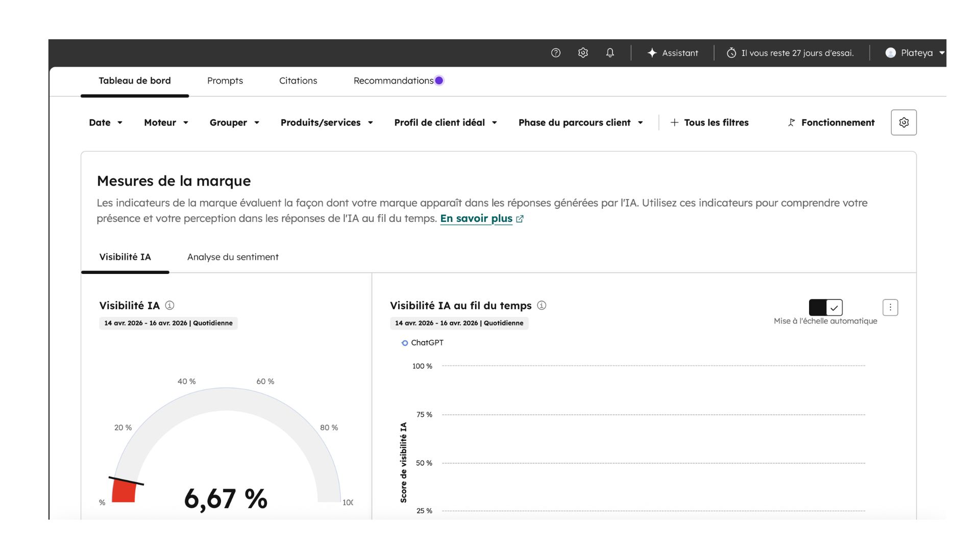The height and width of the screenshot is (551, 980).
Task: Switch to the Citations tab
Action: click(298, 81)
